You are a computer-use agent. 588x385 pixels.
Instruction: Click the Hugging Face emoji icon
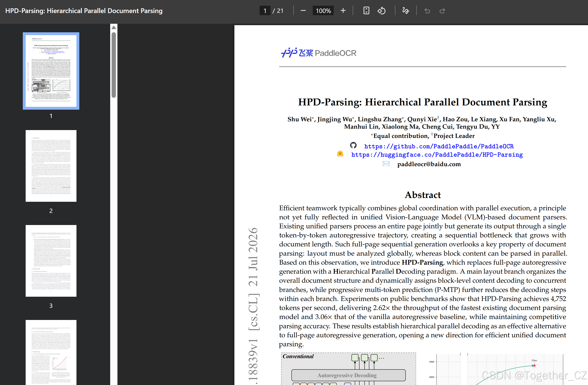[x=340, y=154]
